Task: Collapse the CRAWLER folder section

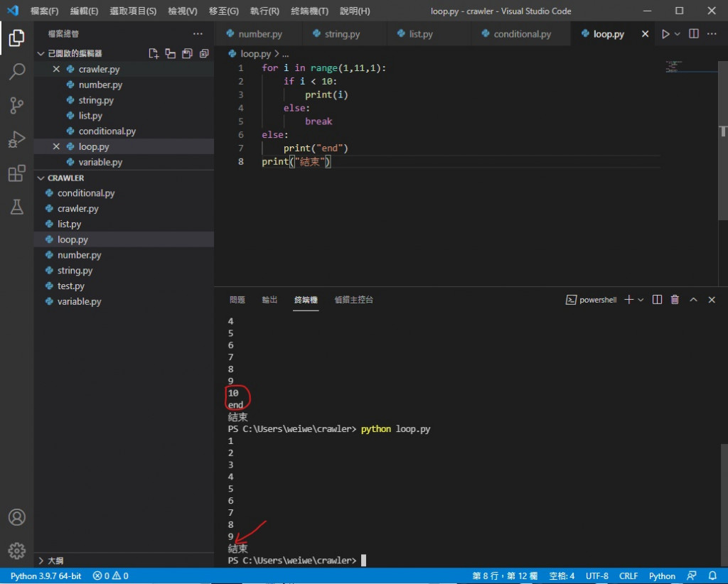Action: 41,178
